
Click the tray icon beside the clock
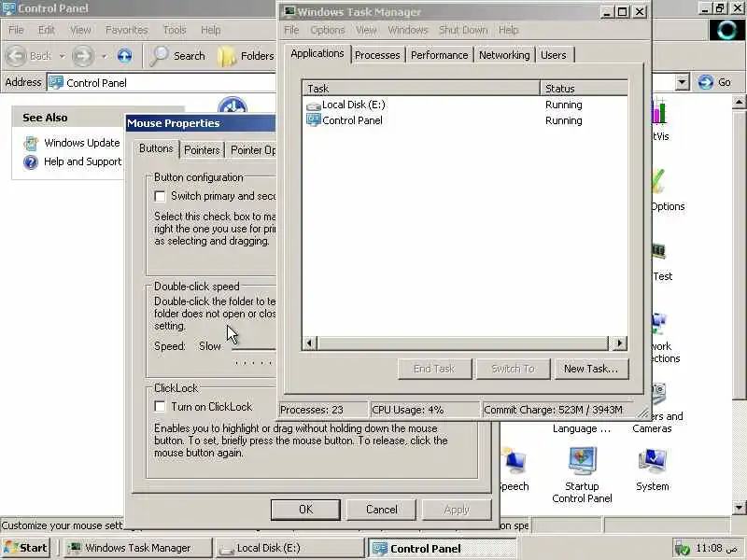coord(683,549)
